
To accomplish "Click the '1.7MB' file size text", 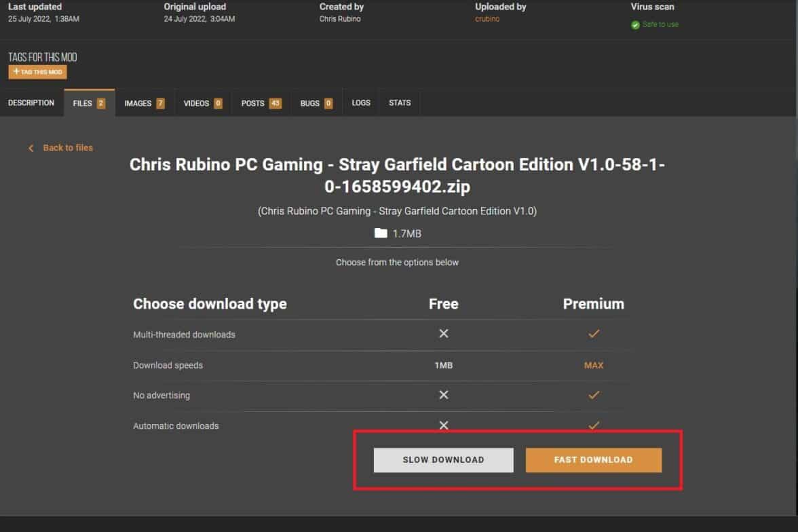I will point(406,233).
